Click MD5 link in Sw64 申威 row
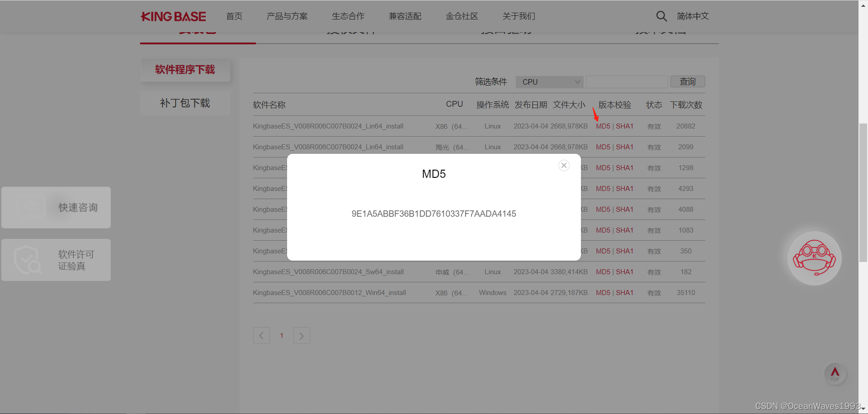The width and height of the screenshot is (868, 414). (603, 272)
